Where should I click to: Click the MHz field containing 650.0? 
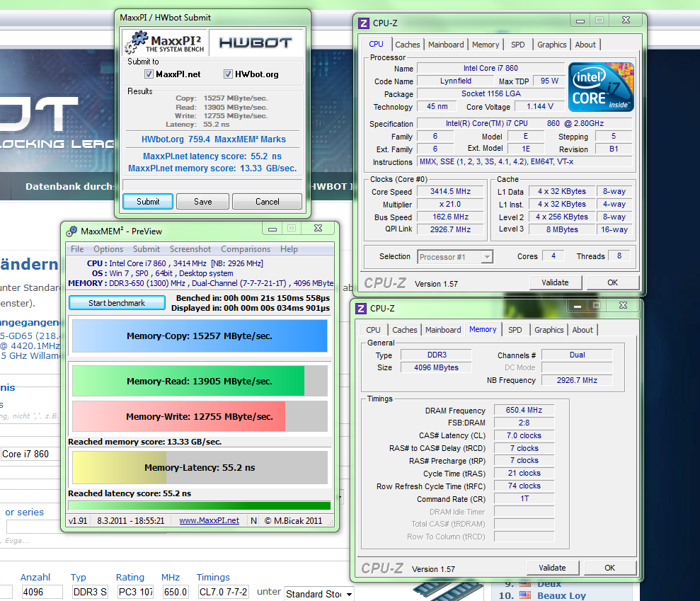tap(175, 592)
